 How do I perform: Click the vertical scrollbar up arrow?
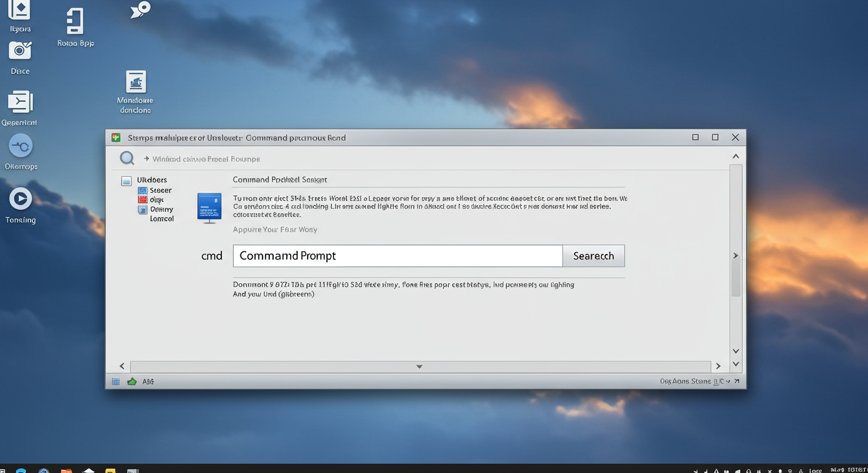735,156
